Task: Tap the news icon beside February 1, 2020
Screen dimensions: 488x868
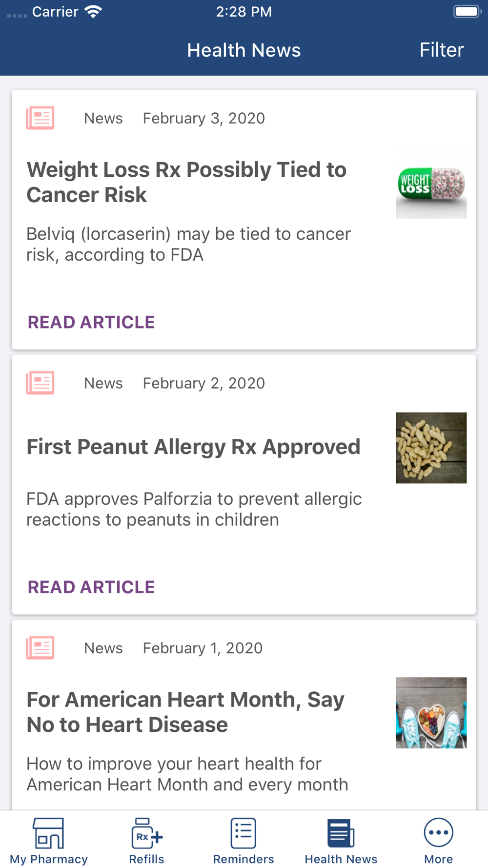Action: tap(40, 648)
